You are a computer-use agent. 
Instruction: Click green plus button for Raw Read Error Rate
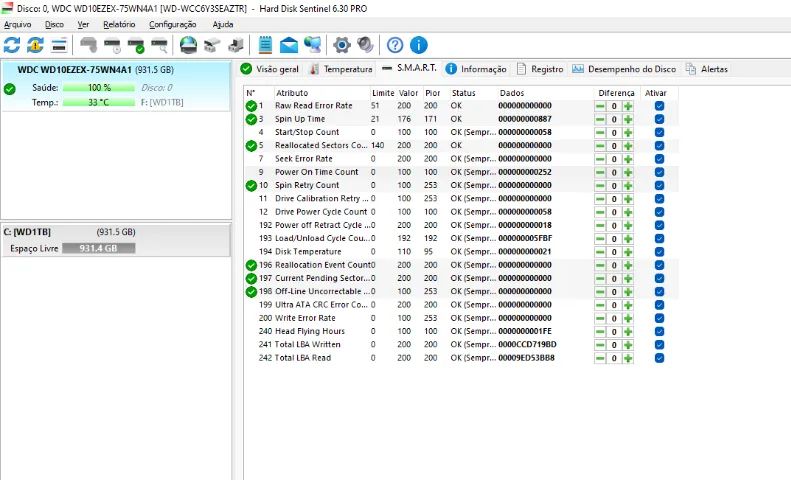[x=628, y=106]
